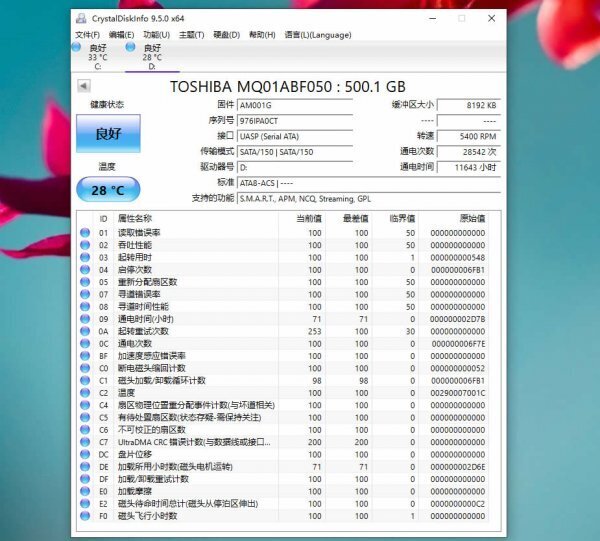The height and width of the screenshot is (541, 600).
Task: Click status icon for attribute 0A 起转重试次数
Action: [85, 331]
